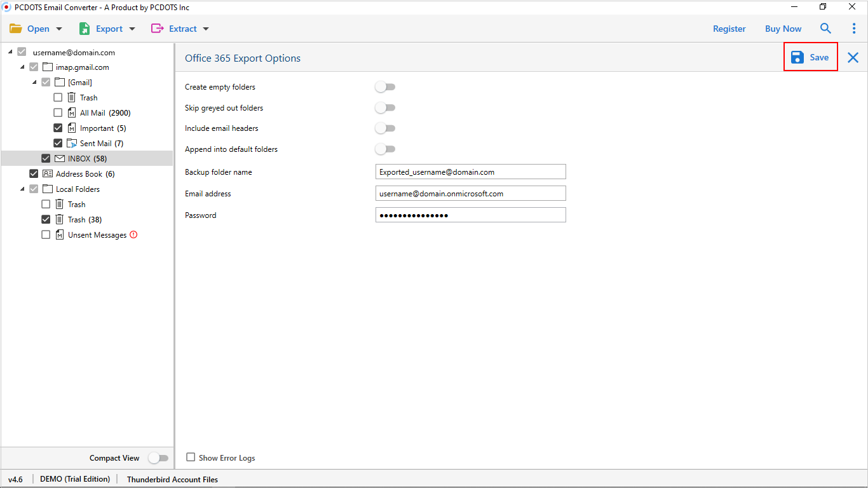Uncheck the Important (5) checkbox
Screen dimensions: 868x488
point(58,128)
